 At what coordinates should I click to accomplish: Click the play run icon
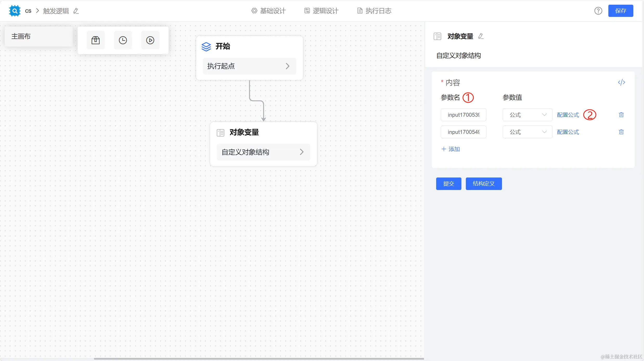click(x=150, y=40)
